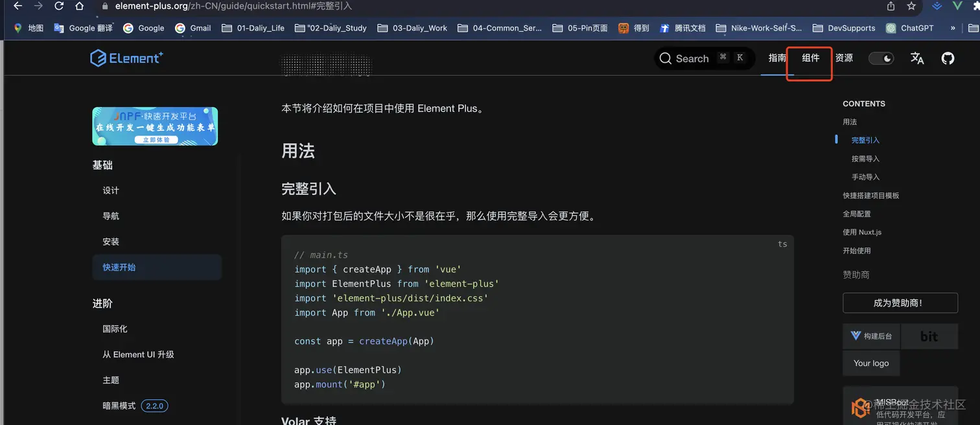Open 05-Pin页面 bookmark folder
The width and height of the screenshot is (980, 425).
point(580,28)
